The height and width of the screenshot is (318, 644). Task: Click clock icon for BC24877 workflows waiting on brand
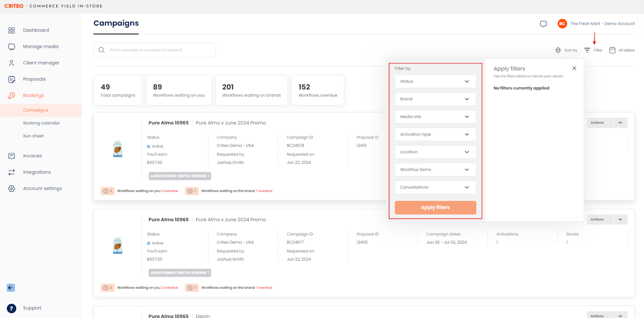(x=189, y=288)
